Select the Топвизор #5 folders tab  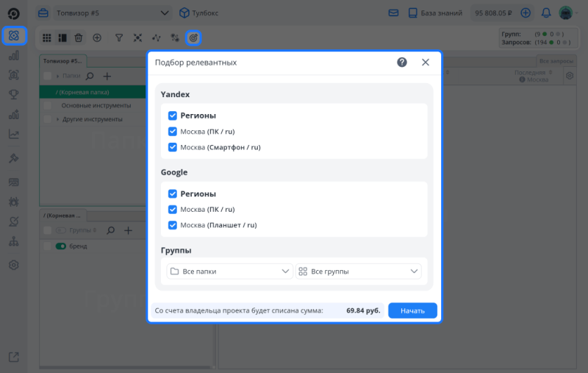point(62,61)
